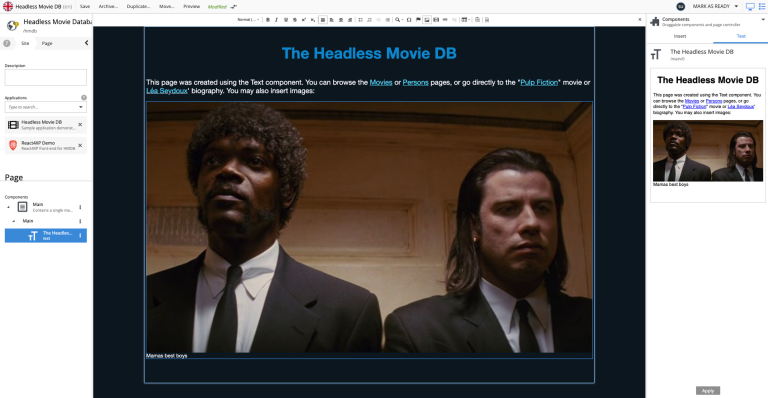Screen dimensions: 768x398
Task: Toggle the components list view icon
Action: [762, 6]
